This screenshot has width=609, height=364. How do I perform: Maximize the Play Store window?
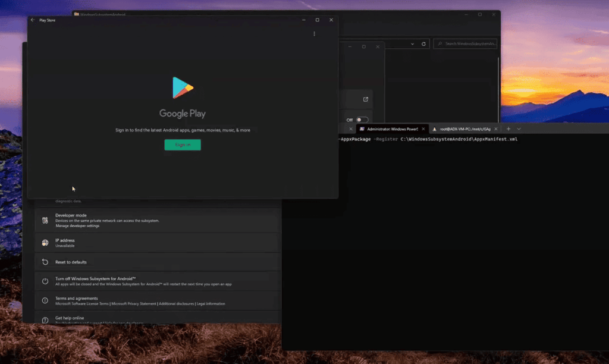(318, 20)
